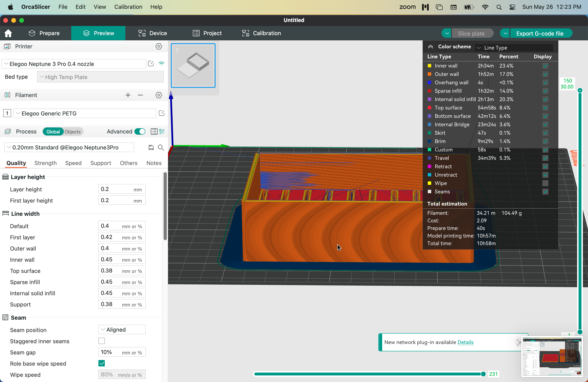Open the Calibration menu in menu bar

pos(128,7)
